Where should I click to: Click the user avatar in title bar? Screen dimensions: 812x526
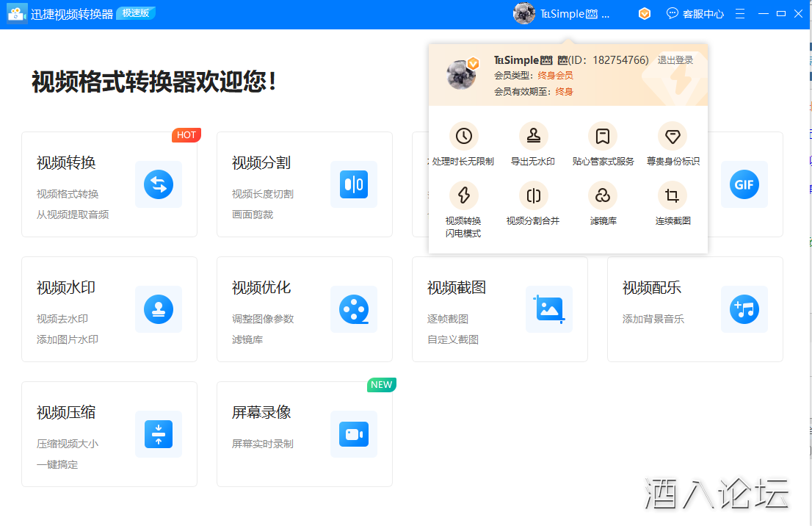point(524,14)
